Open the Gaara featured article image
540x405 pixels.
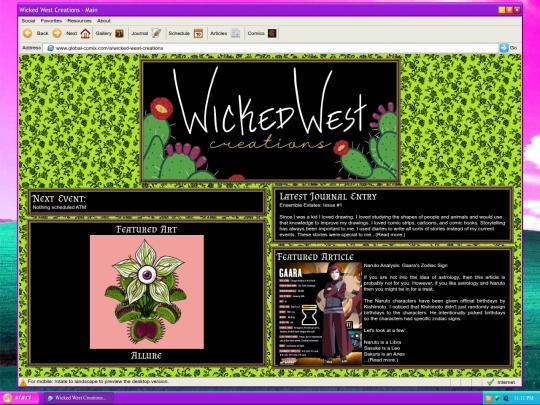pos(319,314)
